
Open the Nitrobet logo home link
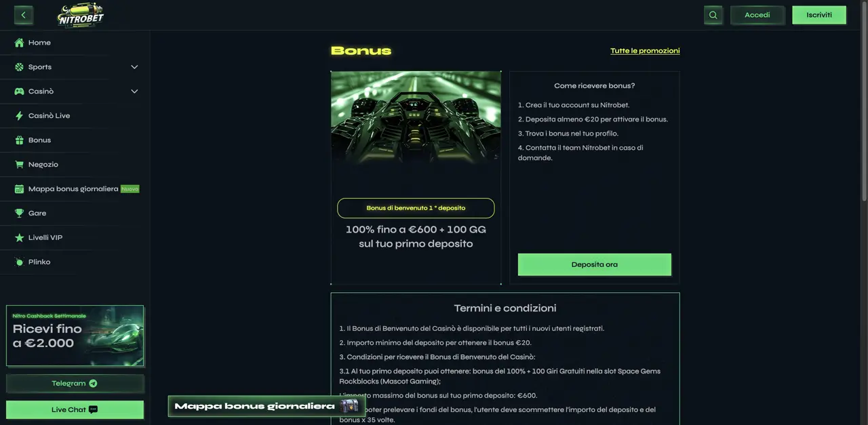click(80, 15)
